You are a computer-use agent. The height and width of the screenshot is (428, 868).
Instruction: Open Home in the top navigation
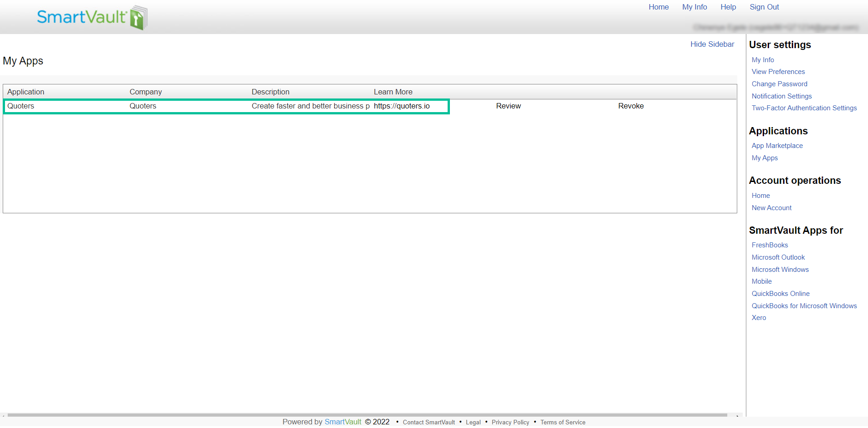coord(658,7)
